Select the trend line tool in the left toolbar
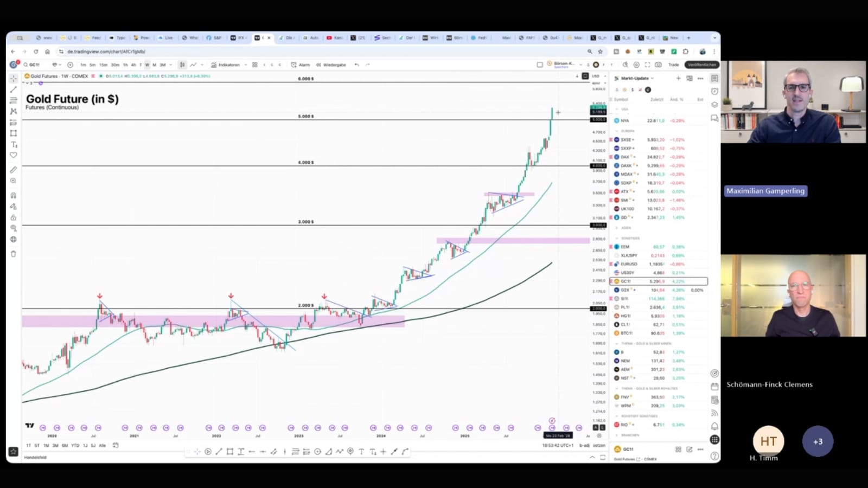This screenshot has height=488, width=868. coord(14,90)
